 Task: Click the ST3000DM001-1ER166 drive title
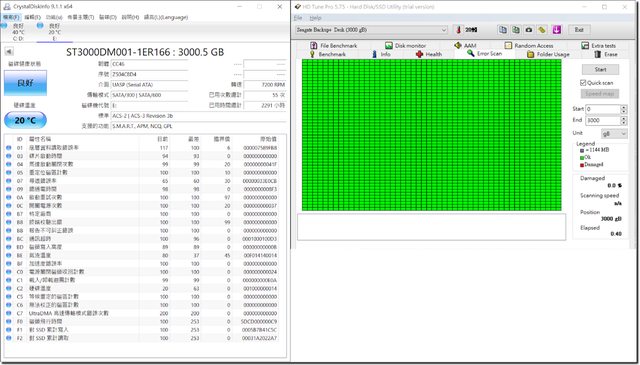(x=145, y=52)
